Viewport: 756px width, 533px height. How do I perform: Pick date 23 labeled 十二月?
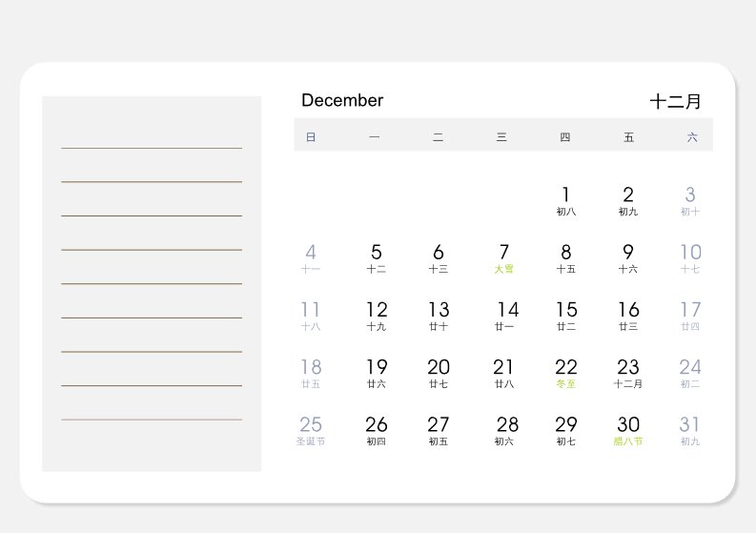[x=627, y=374]
